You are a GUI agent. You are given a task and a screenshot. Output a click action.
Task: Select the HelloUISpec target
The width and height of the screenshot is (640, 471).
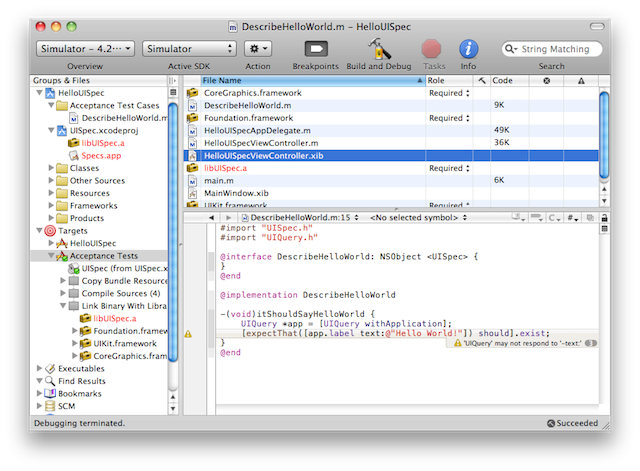click(87, 243)
